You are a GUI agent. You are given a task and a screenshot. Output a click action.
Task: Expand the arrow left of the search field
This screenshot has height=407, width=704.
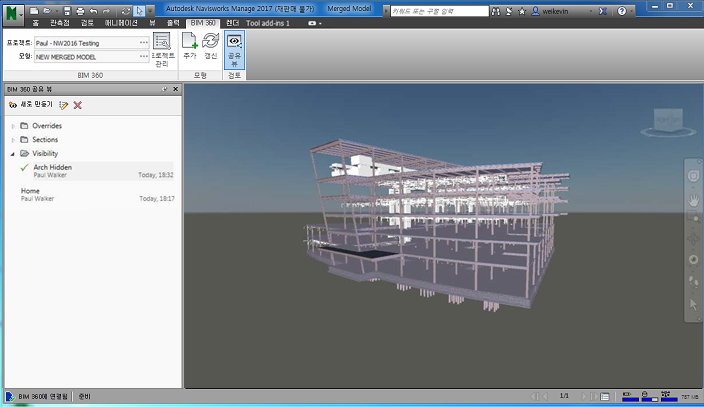click(386, 11)
